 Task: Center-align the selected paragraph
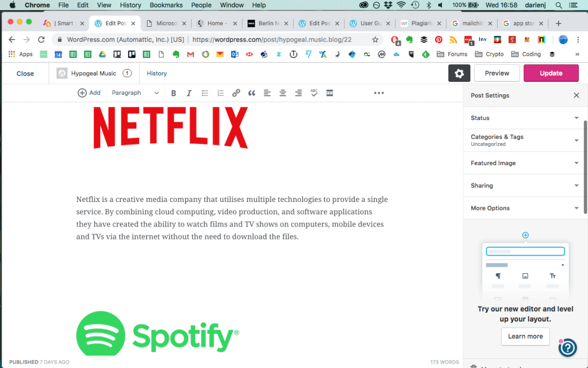click(x=282, y=93)
